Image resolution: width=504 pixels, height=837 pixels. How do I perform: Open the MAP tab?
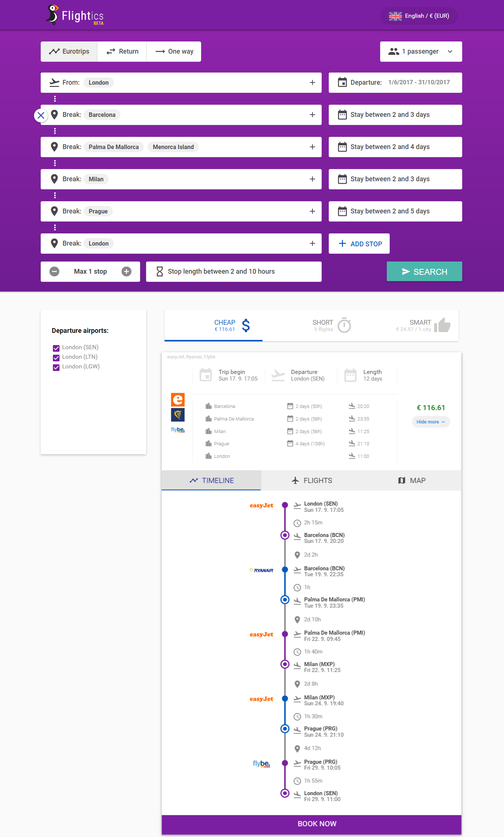[x=411, y=480]
